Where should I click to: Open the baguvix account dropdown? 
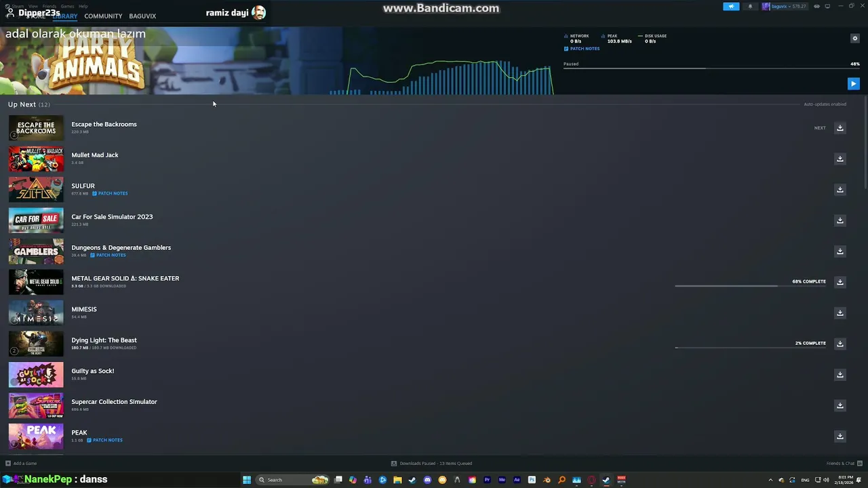tap(785, 6)
